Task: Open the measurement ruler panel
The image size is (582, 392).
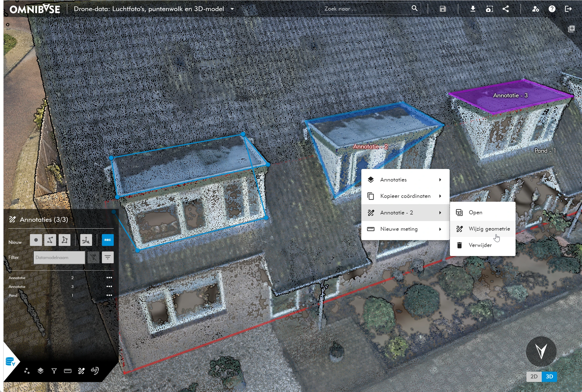Action: [68, 371]
